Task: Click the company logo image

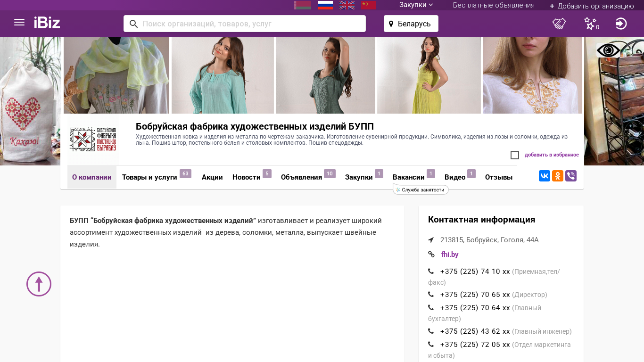Action: click(x=93, y=140)
